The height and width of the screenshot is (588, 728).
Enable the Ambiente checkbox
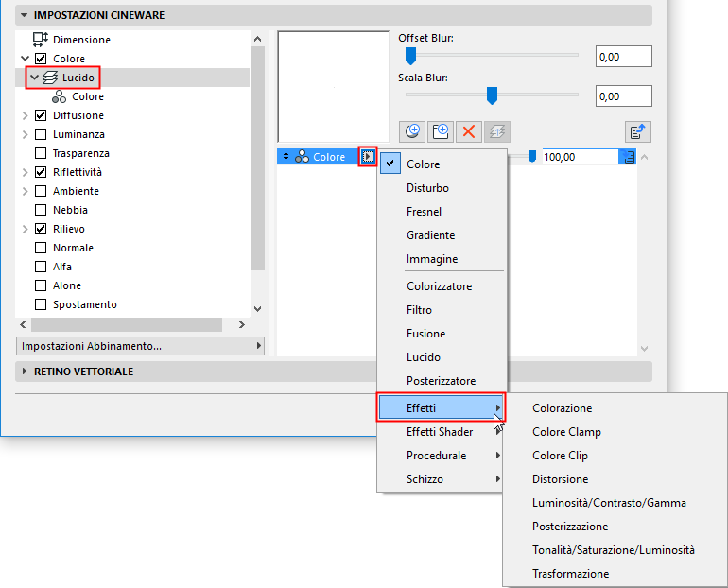pos(41,191)
